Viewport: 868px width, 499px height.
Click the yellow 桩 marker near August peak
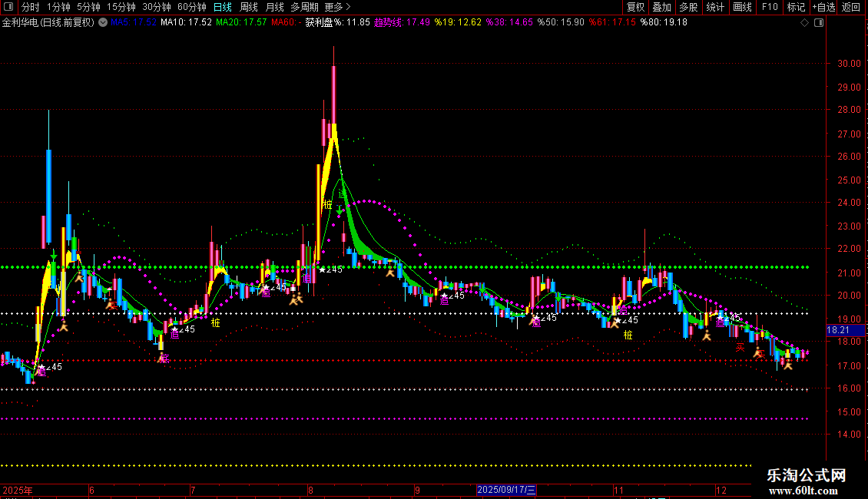coord(327,204)
